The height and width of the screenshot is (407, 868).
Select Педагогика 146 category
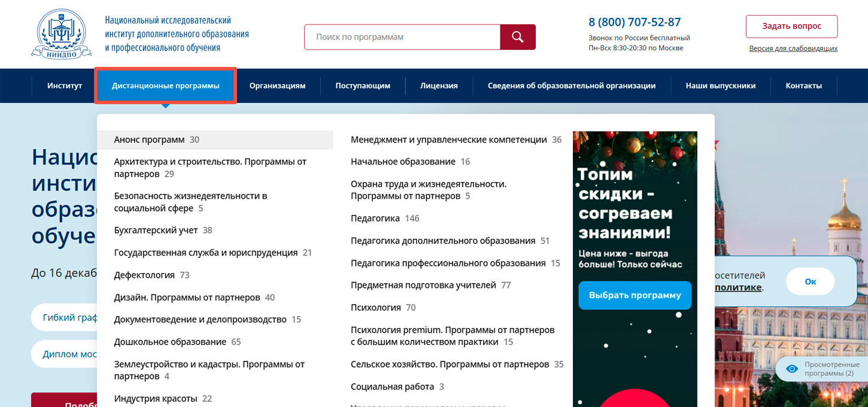coord(385,218)
